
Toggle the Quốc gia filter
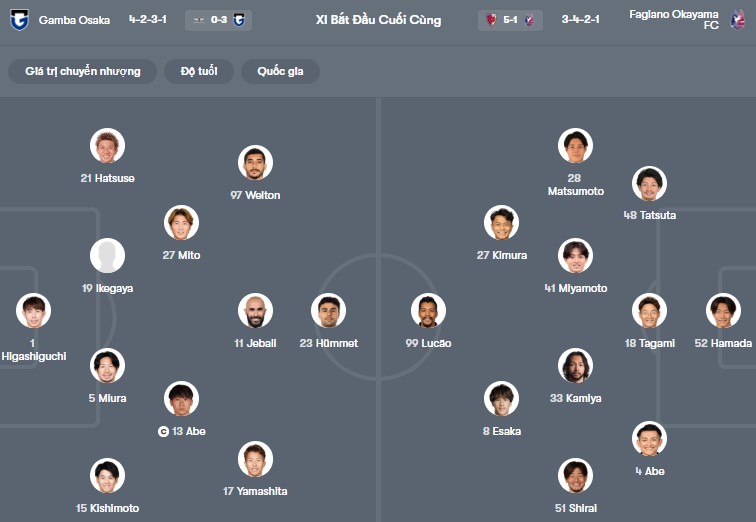(280, 72)
